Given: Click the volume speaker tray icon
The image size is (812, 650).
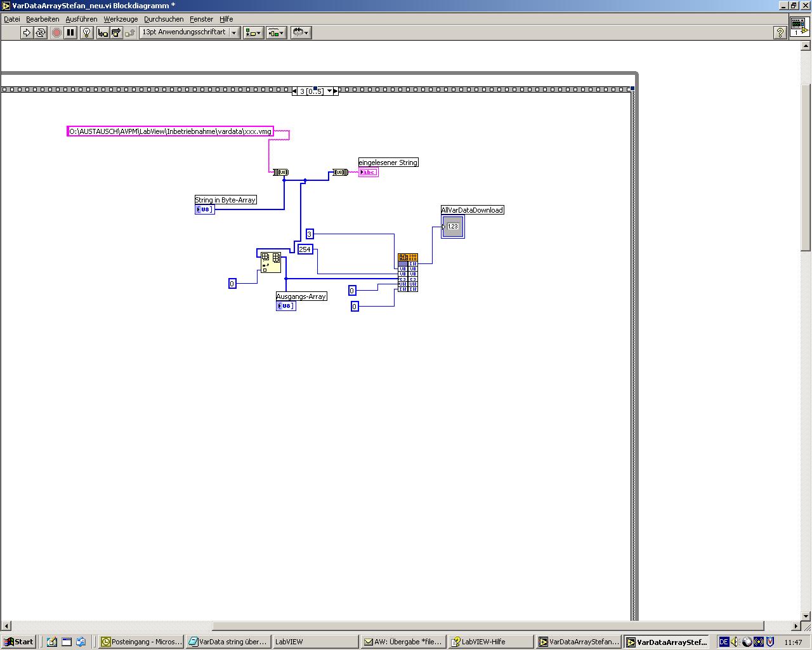Looking at the screenshot, I should (x=735, y=642).
